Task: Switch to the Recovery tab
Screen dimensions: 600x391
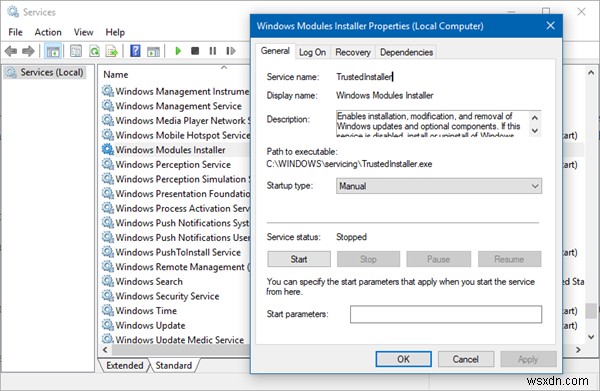Action: pyautogui.click(x=353, y=52)
